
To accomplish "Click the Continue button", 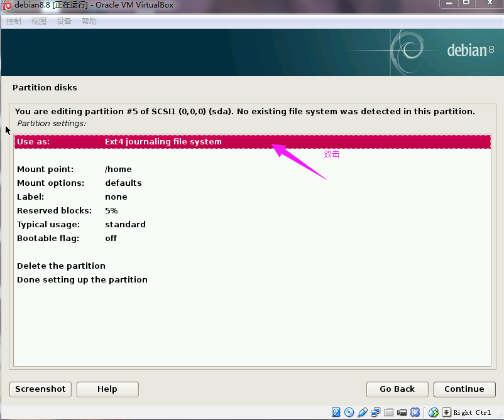I will pos(464,389).
